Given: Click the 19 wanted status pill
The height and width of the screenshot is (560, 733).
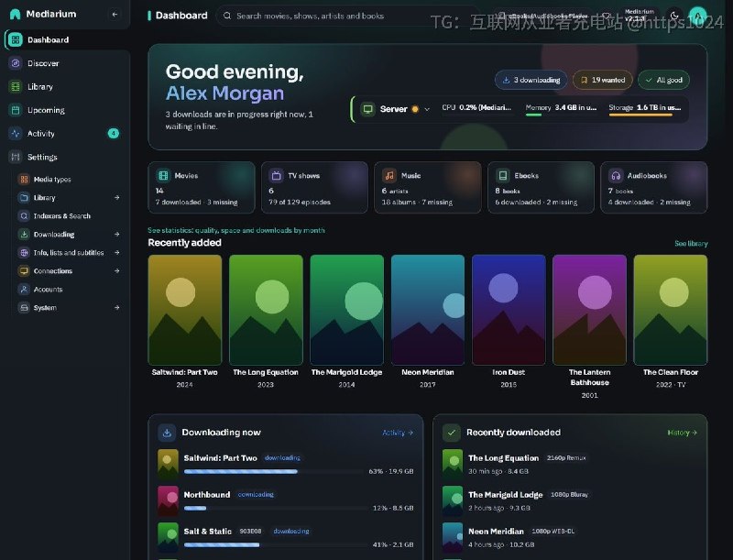Looking at the screenshot, I should tap(603, 80).
